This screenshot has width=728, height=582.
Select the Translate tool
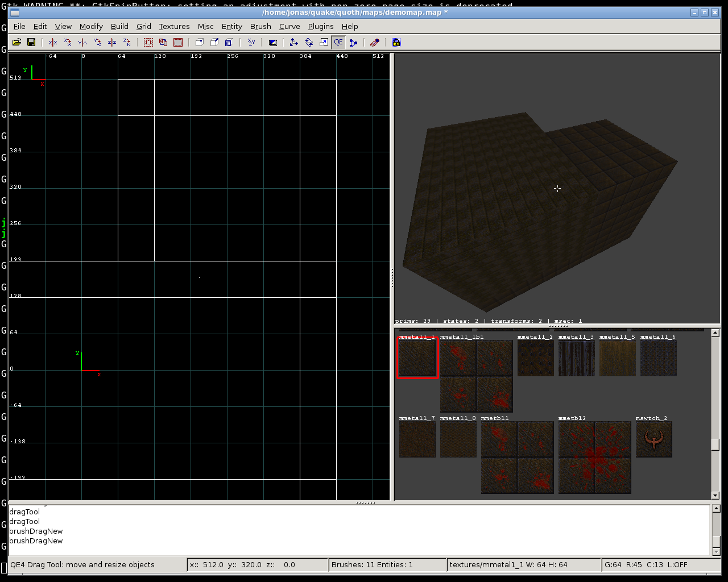(294, 42)
